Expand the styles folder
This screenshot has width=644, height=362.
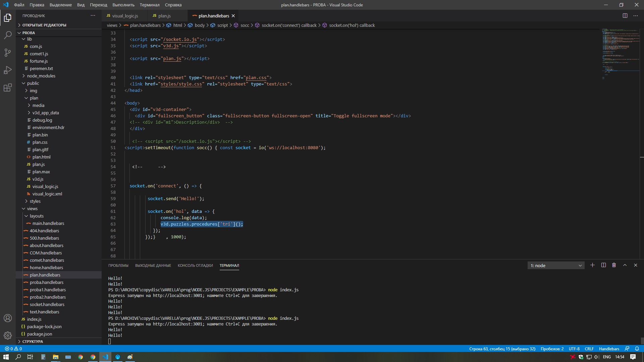tap(59, 201)
